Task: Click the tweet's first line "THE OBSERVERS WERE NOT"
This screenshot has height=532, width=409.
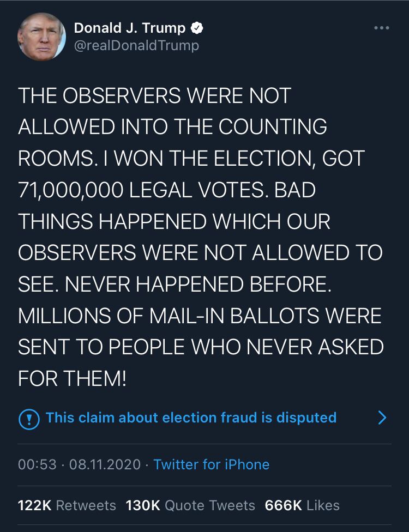Action: tap(154, 96)
